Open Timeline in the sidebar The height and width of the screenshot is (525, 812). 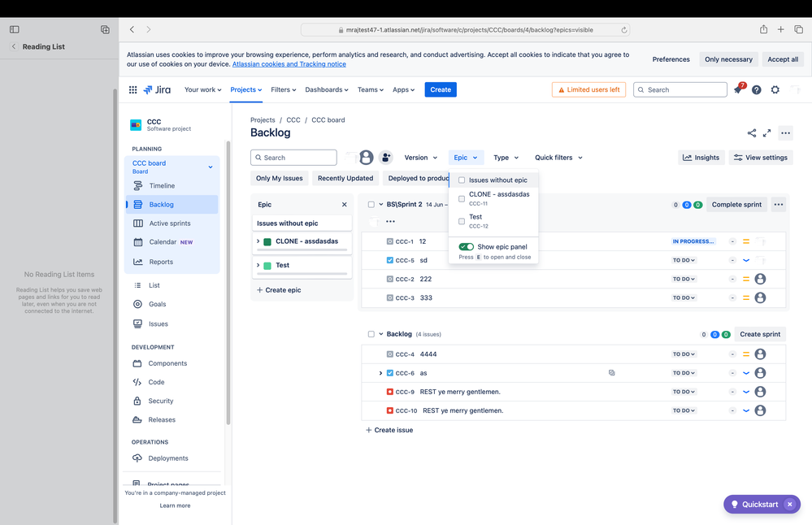[x=162, y=186]
